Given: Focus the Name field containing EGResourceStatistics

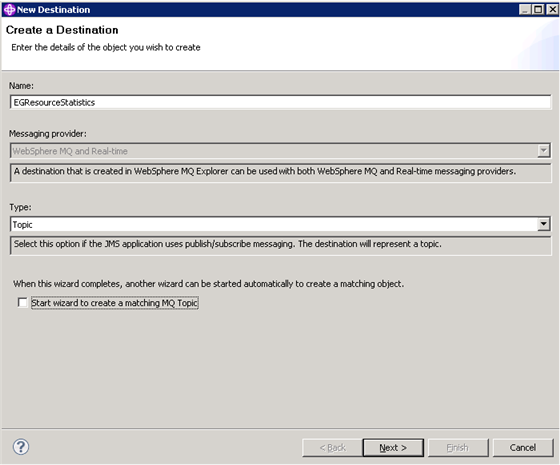Looking at the screenshot, I should [x=280, y=102].
